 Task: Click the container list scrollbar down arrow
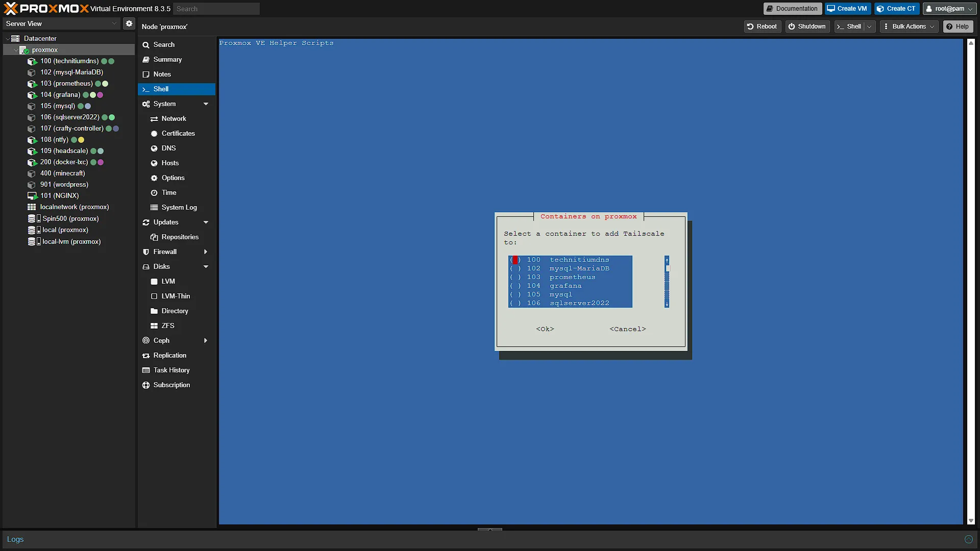pyautogui.click(x=667, y=304)
